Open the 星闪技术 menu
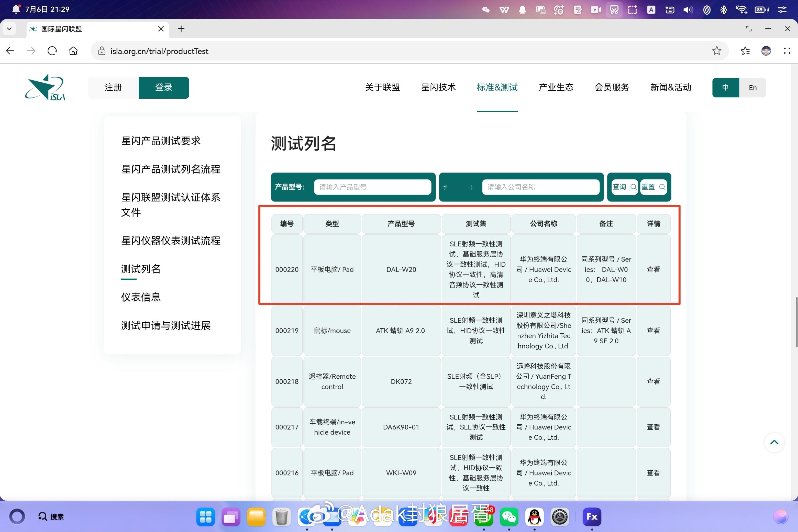The image size is (798, 532). coord(438,87)
